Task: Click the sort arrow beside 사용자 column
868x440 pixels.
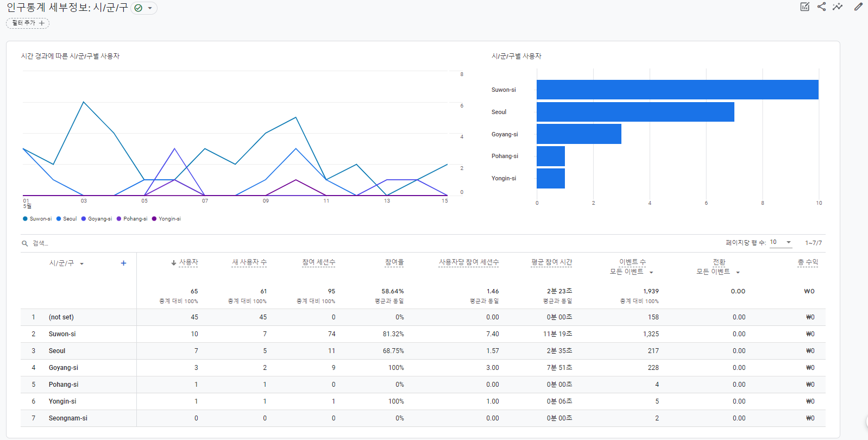Action: pos(174,263)
